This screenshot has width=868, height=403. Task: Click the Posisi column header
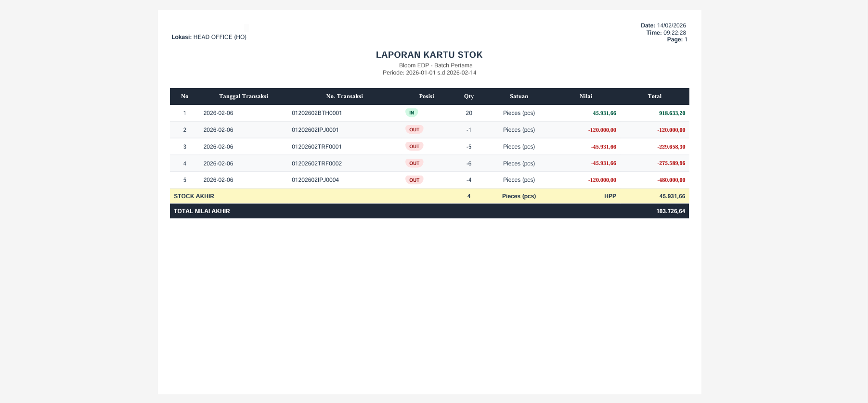pos(426,96)
